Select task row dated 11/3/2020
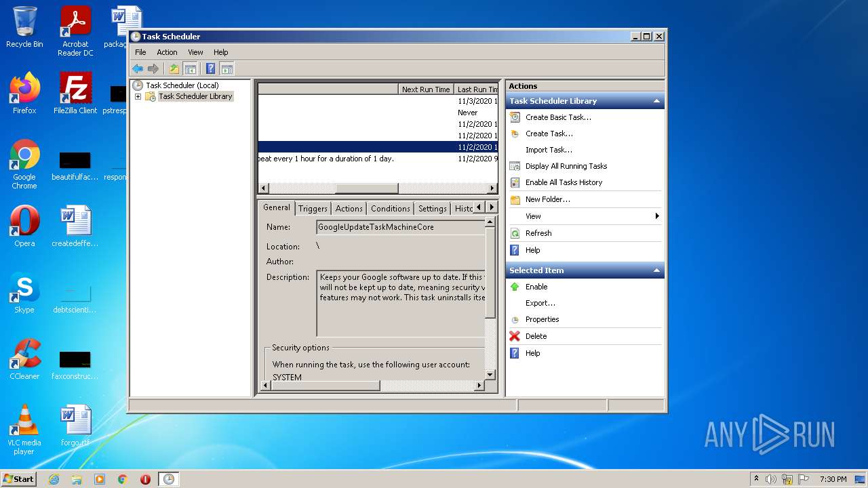The height and width of the screenshot is (488, 868). click(378, 101)
